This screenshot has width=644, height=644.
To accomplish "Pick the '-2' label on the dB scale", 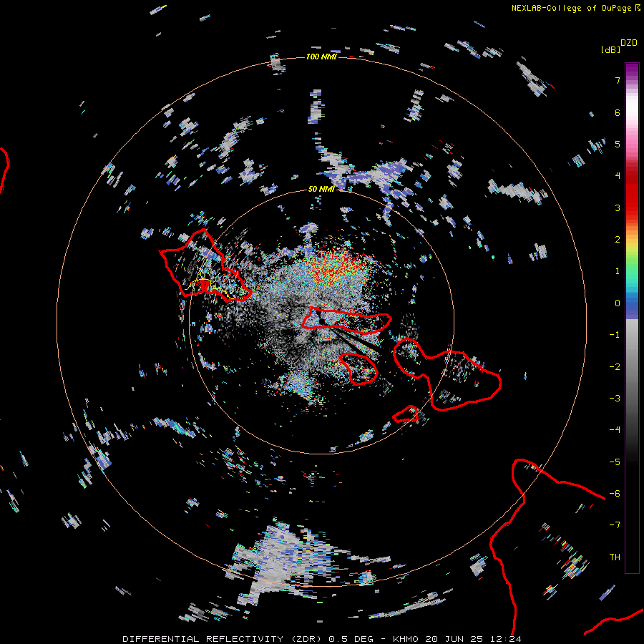I will tap(615, 367).
